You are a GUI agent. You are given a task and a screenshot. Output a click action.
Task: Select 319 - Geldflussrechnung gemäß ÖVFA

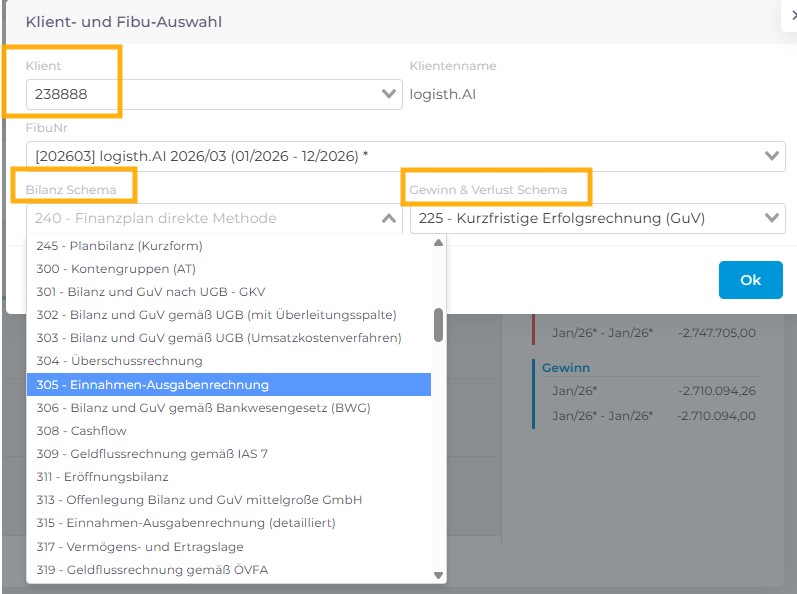coord(153,570)
